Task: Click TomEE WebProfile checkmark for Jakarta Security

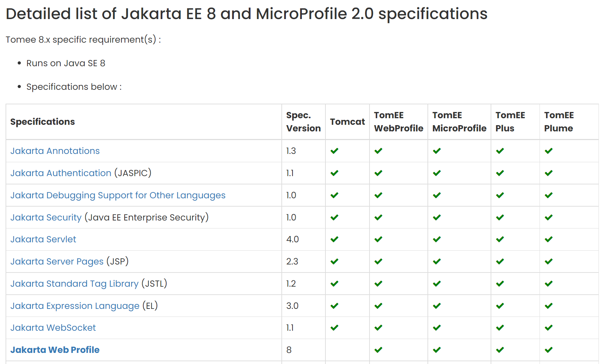Action: pos(379,217)
